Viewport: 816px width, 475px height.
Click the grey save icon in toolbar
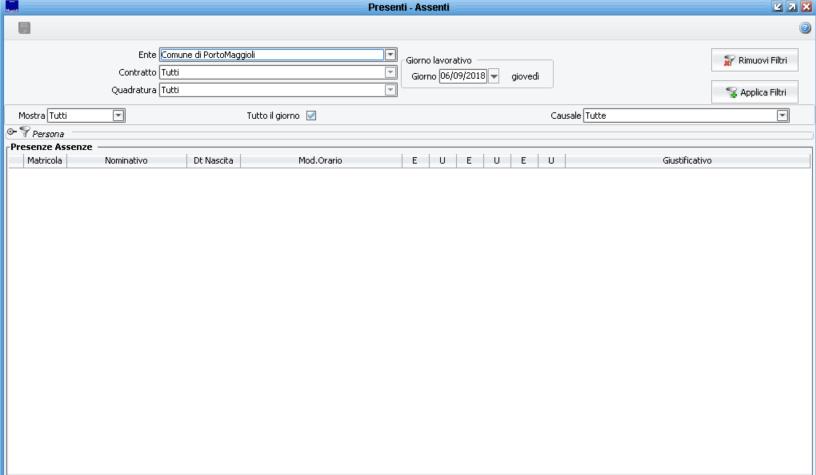click(x=24, y=28)
